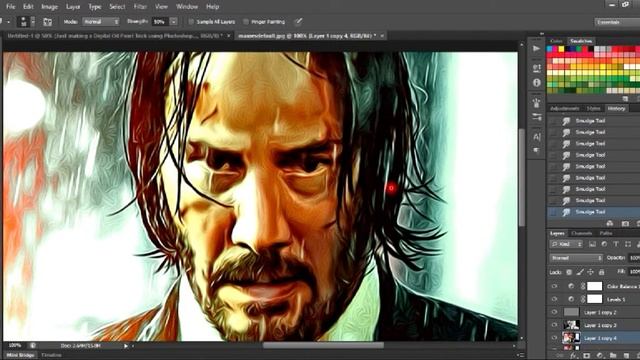The image size is (640, 360).
Task: Hide Layer 1 copy 3
Action: point(554,325)
